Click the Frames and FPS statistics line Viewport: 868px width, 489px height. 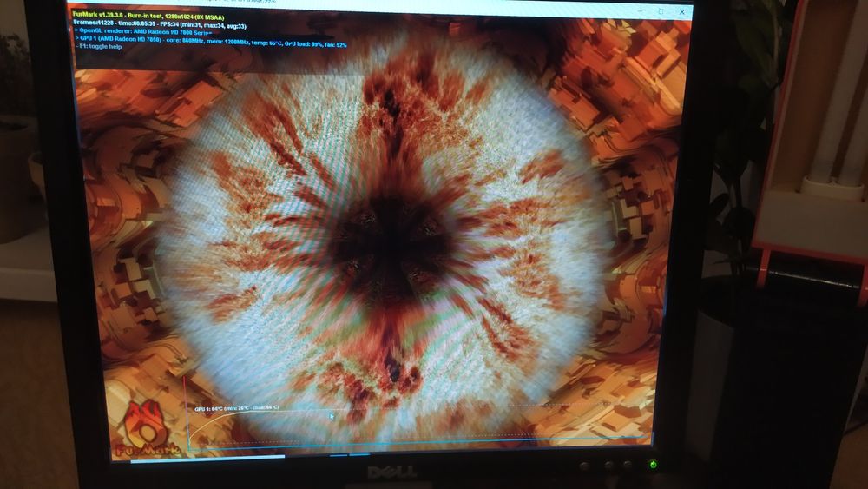pos(160,25)
